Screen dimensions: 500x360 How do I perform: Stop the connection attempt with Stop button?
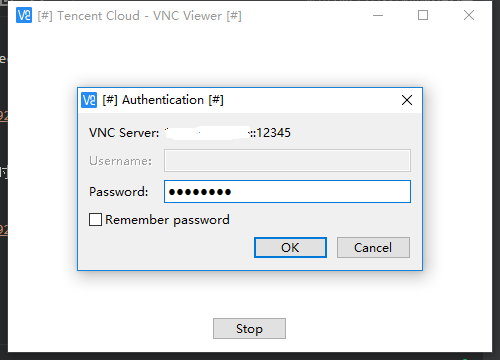point(249,329)
